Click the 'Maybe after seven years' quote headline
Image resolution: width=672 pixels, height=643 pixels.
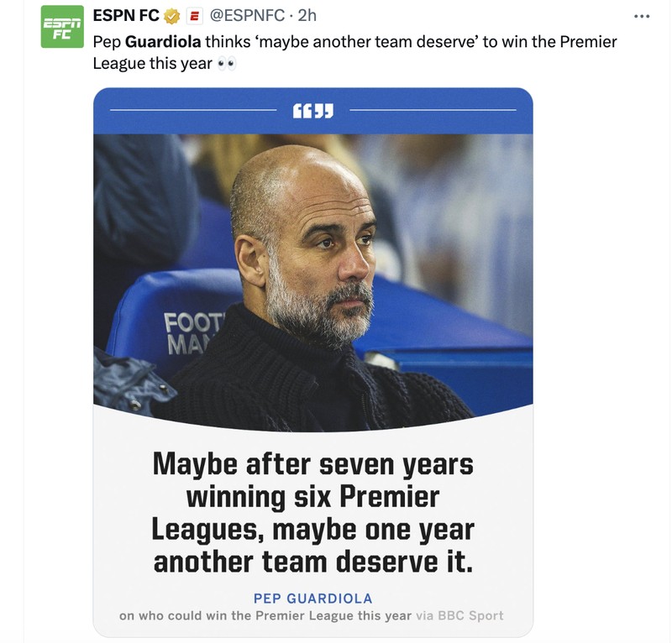click(x=312, y=464)
